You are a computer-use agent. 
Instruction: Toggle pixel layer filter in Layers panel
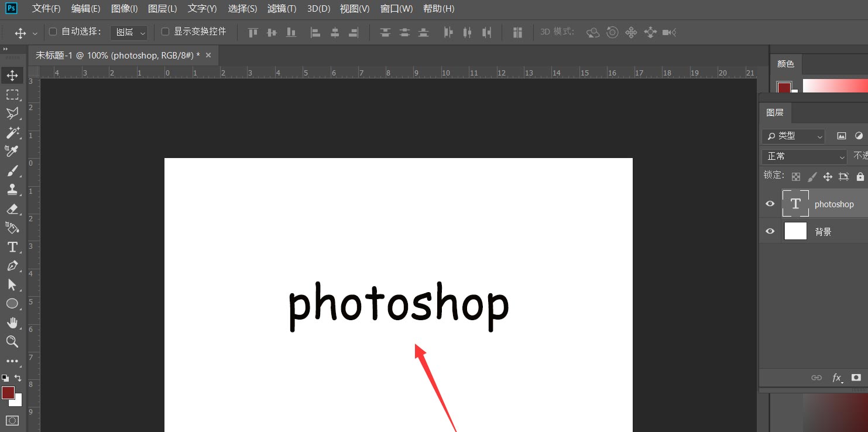842,136
